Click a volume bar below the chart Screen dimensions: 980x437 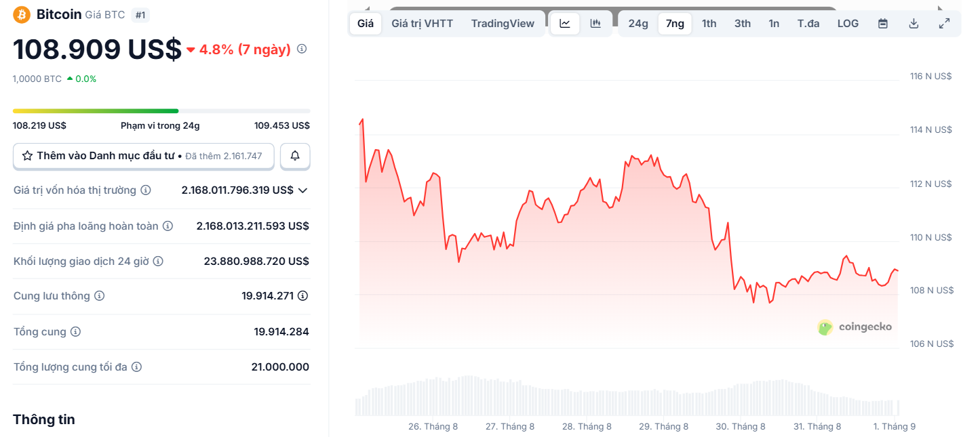point(610,396)
